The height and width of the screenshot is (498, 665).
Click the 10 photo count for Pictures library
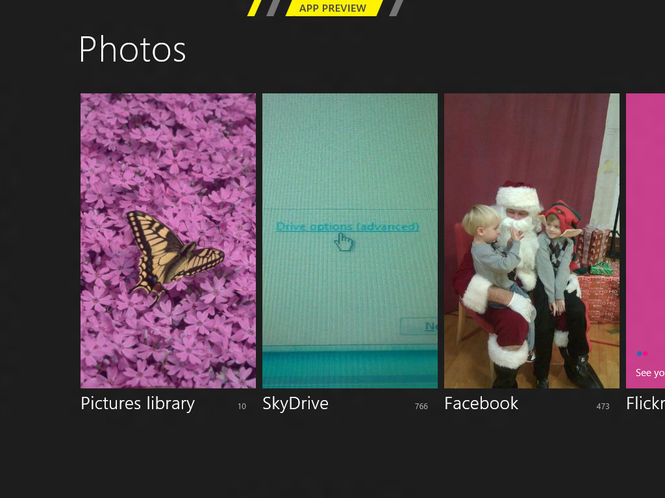pyautogui.click(x=242, y=406)
